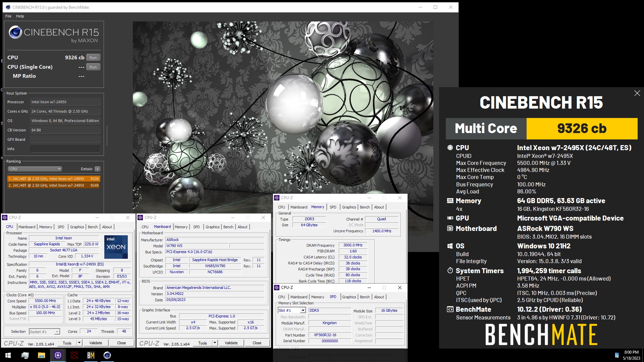Screen dimensions: 644x362
Task: Click Tools button in CPU-Z processor window
Action: tap(67, 343)
